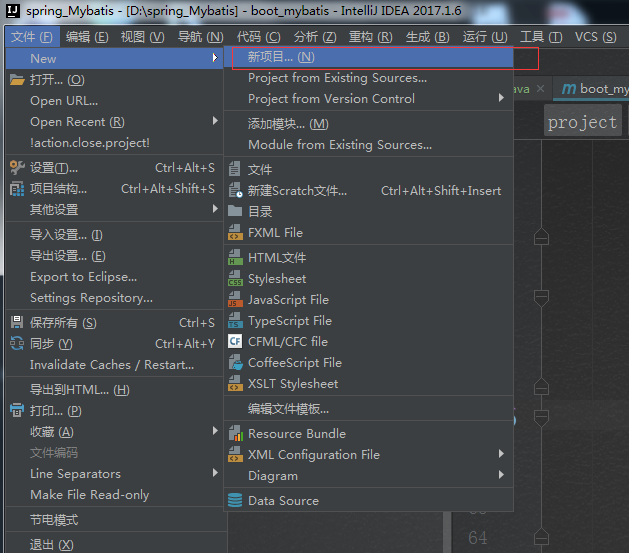Screen dimensions: 629x553
Task: Click the CSS Stylesheet icon
Action: [235, 279]
